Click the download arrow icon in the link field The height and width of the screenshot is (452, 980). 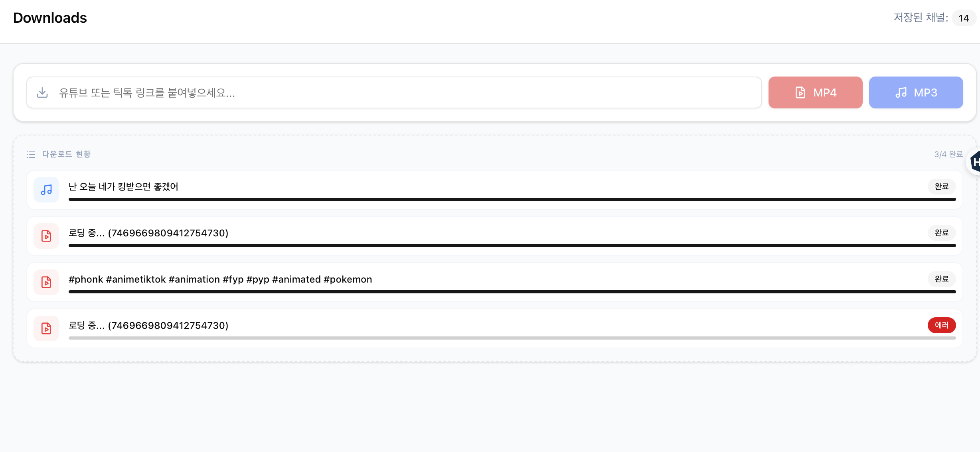42,92
